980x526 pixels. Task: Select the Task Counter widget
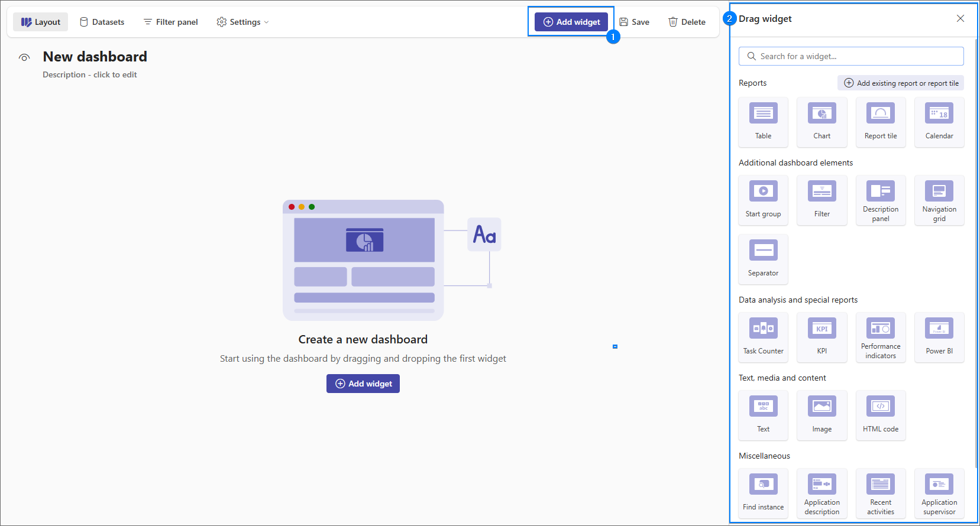click(x=763, y=337)
